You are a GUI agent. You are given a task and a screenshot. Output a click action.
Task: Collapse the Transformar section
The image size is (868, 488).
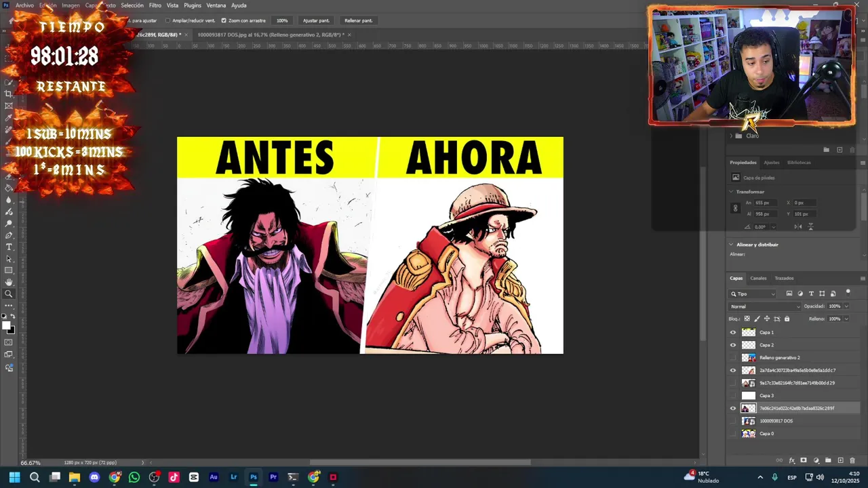731,192
